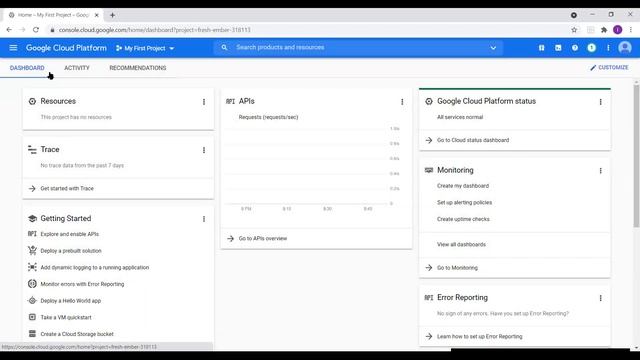
Task: Open the help question mark icon
Action: pyautogui.click(x=575, y=48)
